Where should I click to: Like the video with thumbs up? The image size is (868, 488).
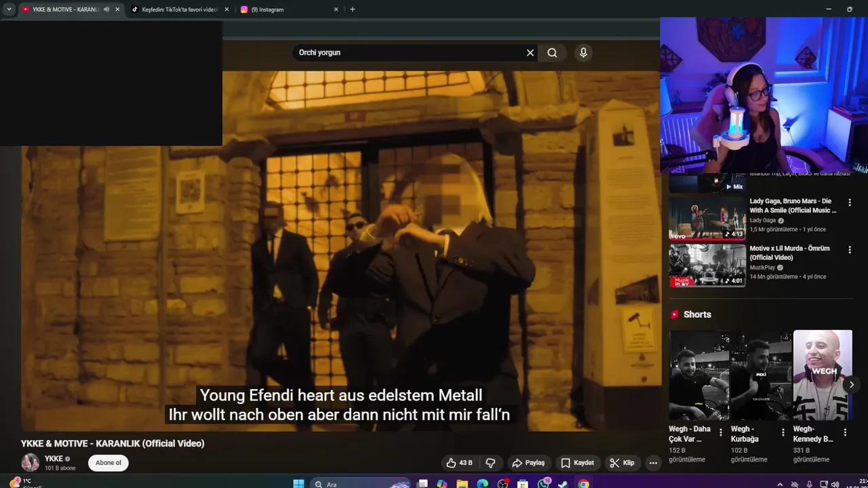click(x=459, y=463)
